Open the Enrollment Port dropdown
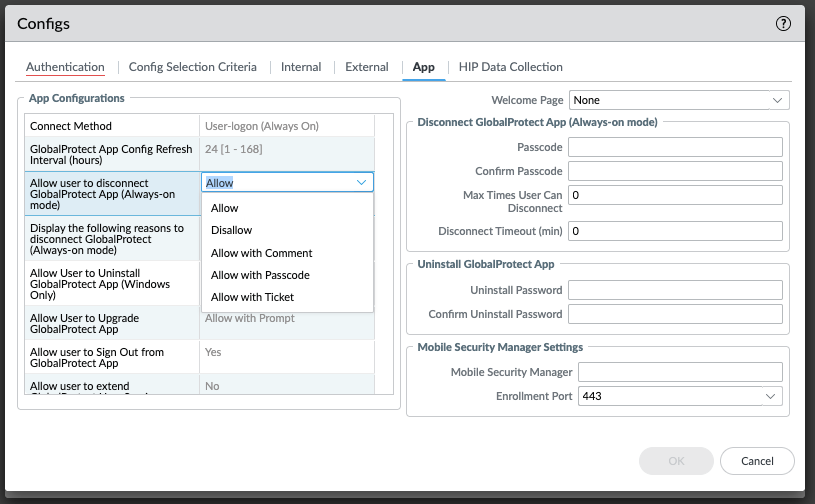This screenshot has height=504, width=815. pyautogui.click(x=769, y=396)
